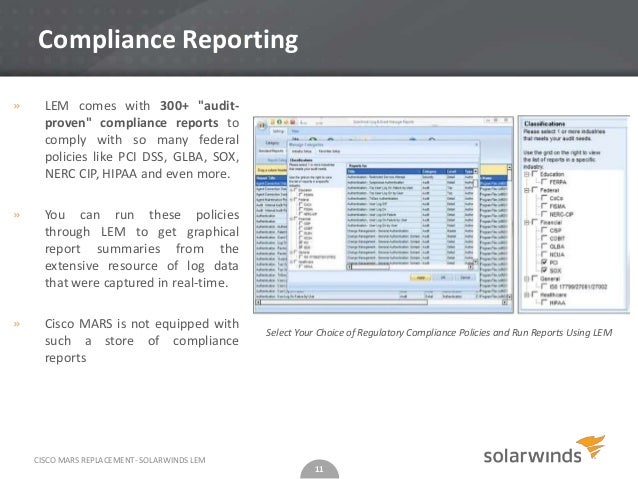Open the View ribbon tab
This screenshot has width=638, height=479.
(295, 131)
